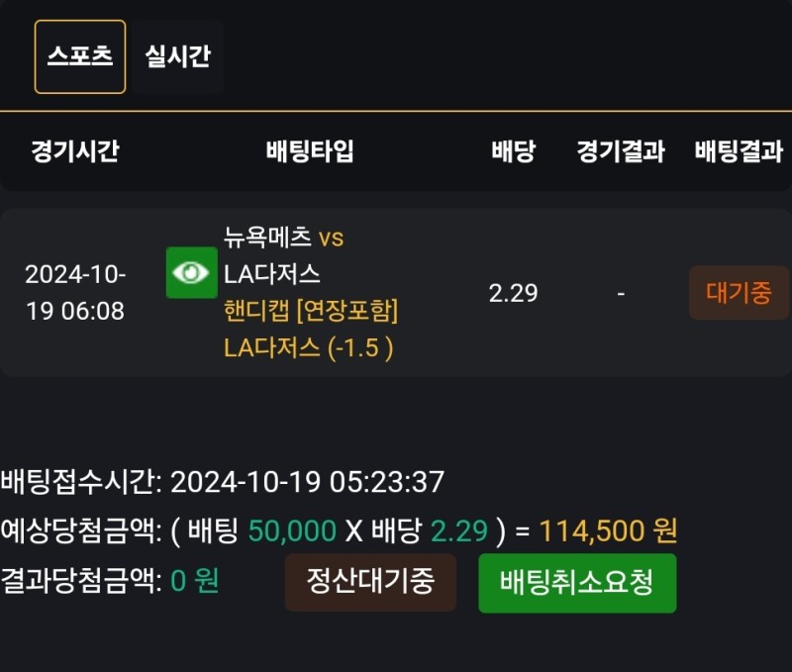Click the 2.29 odds in the bet row
The image size is (792, 672).
(x=513, y=293)
